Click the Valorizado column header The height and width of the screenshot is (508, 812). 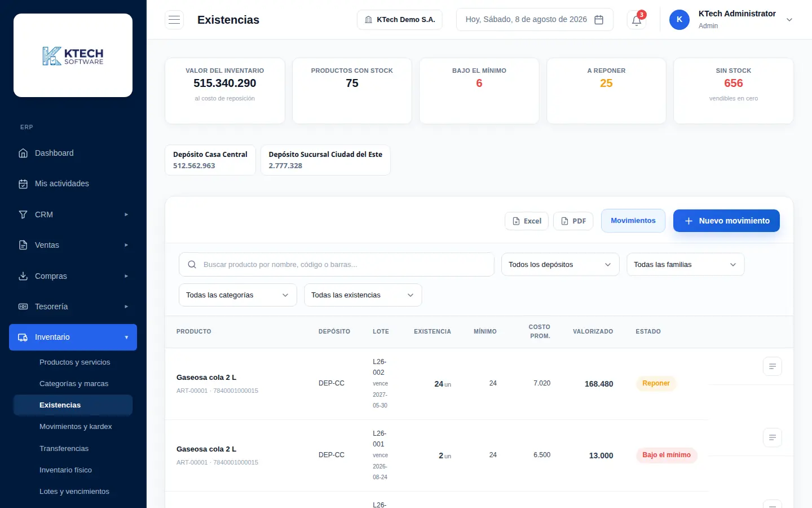593,332
